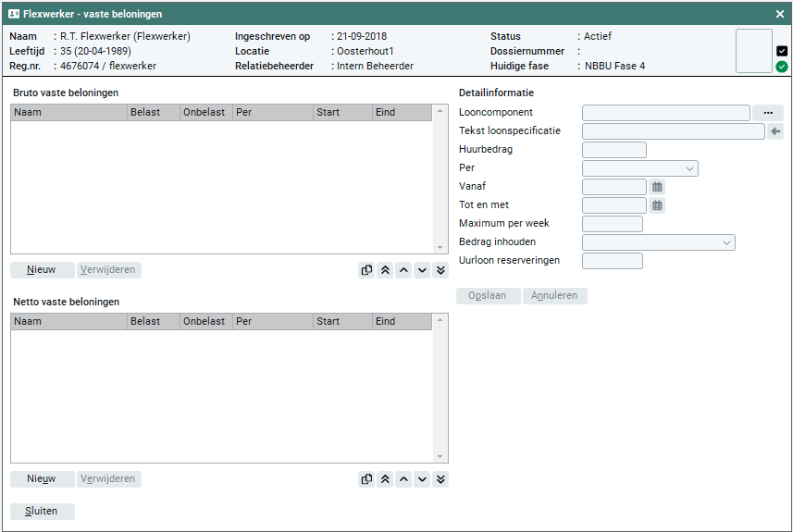Viewport: 793px width, 532px height.
Task: Click into the Huurbedrag field
Action: coord(613,150)
